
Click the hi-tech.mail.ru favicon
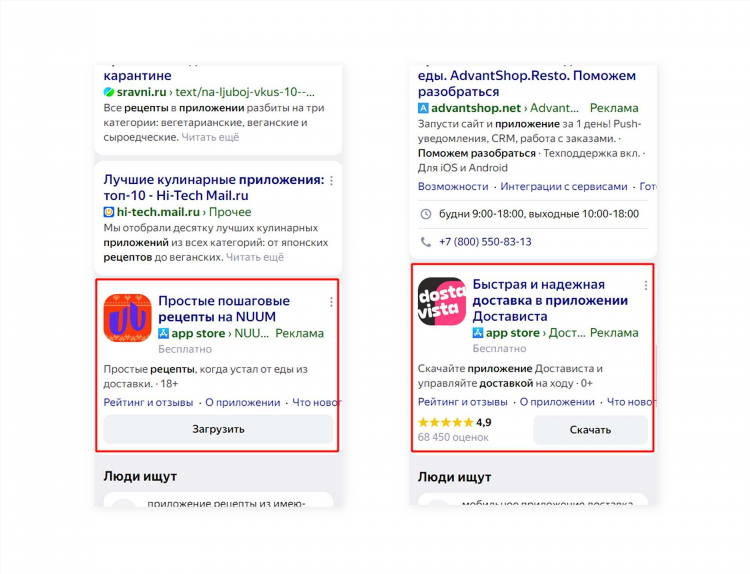coord(109,212)
